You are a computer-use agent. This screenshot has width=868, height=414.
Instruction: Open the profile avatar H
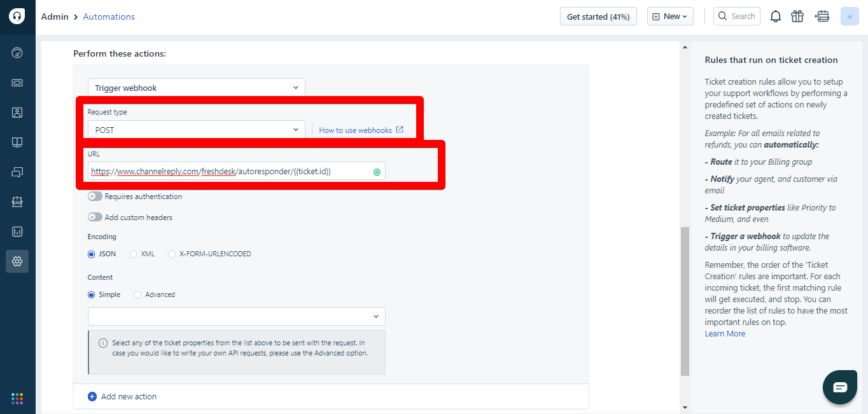(850, 17)
